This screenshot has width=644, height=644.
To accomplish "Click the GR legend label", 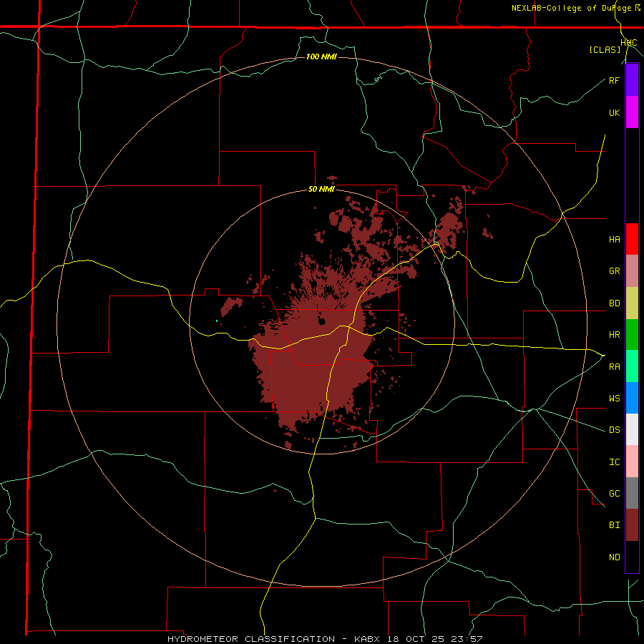I will click(x=614, y=271).
